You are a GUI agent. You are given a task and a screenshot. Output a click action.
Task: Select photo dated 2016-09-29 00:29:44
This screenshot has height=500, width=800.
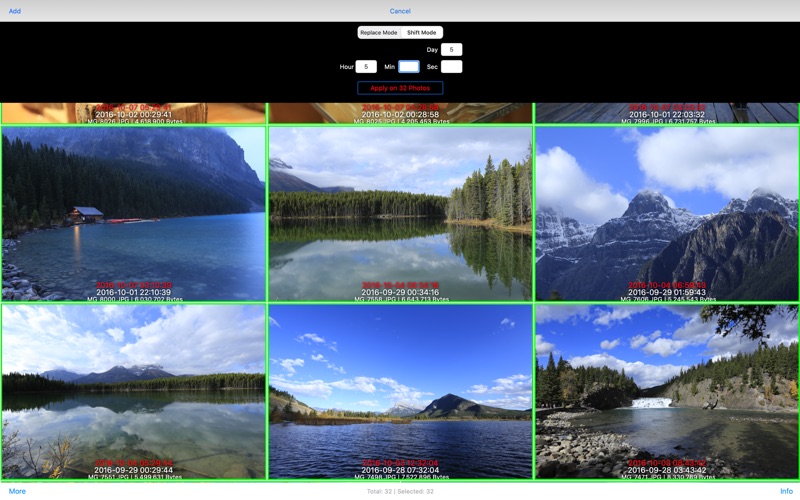point(134,392)
